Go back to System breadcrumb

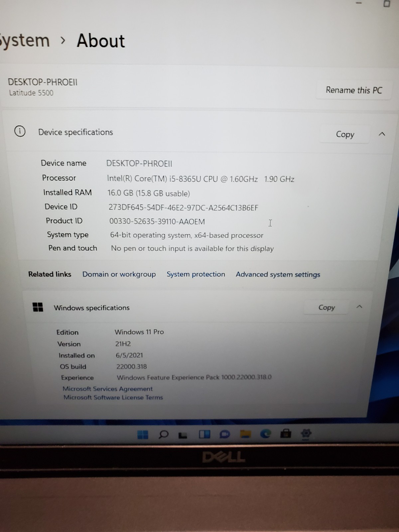coord(25,41)
